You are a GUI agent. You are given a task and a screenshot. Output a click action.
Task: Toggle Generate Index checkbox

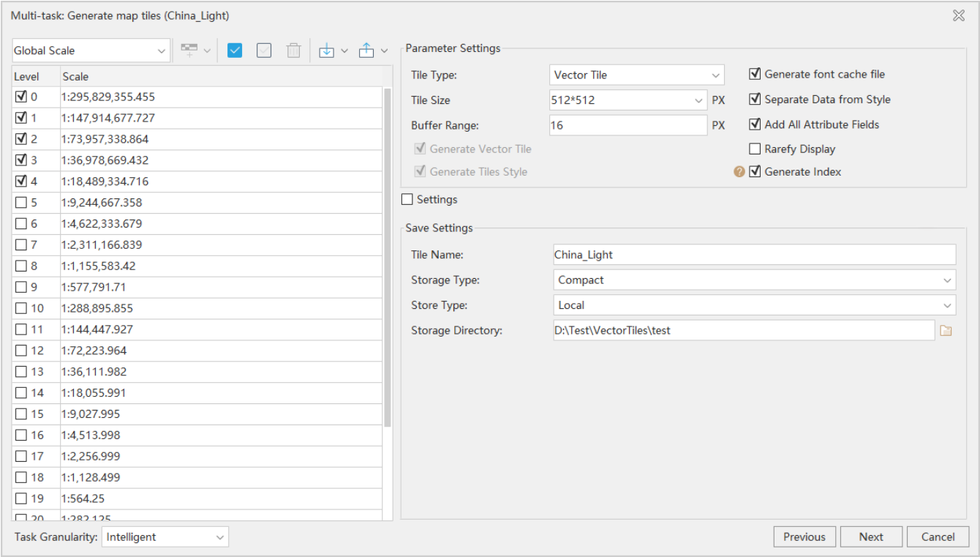pyautogui.click(x=755, y=172)
